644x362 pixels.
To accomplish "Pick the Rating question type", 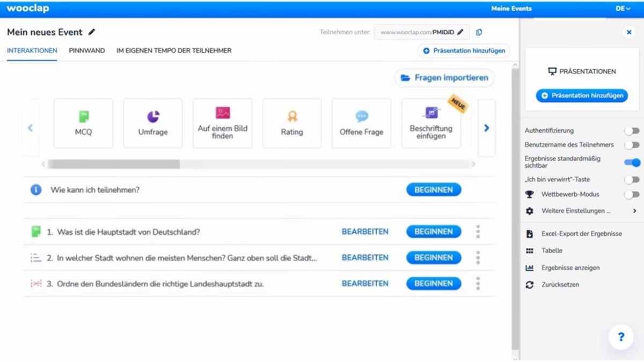I will coord(292,123).
